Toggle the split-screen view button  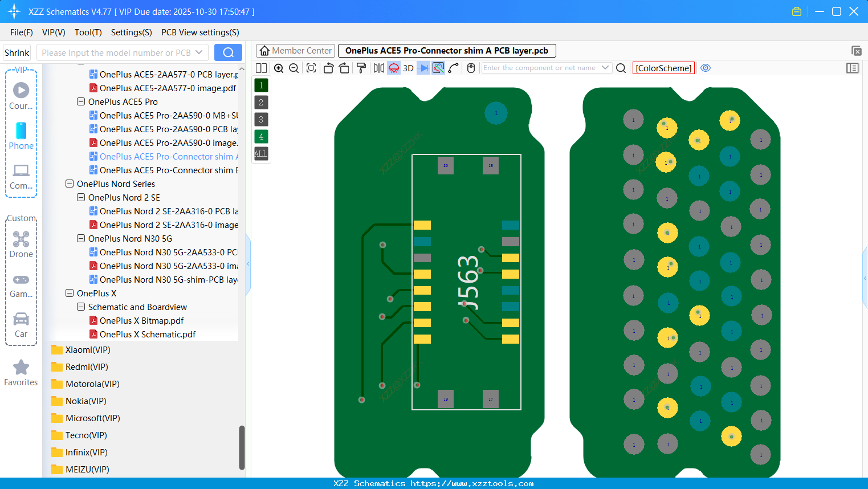click(x=261, y=68)
